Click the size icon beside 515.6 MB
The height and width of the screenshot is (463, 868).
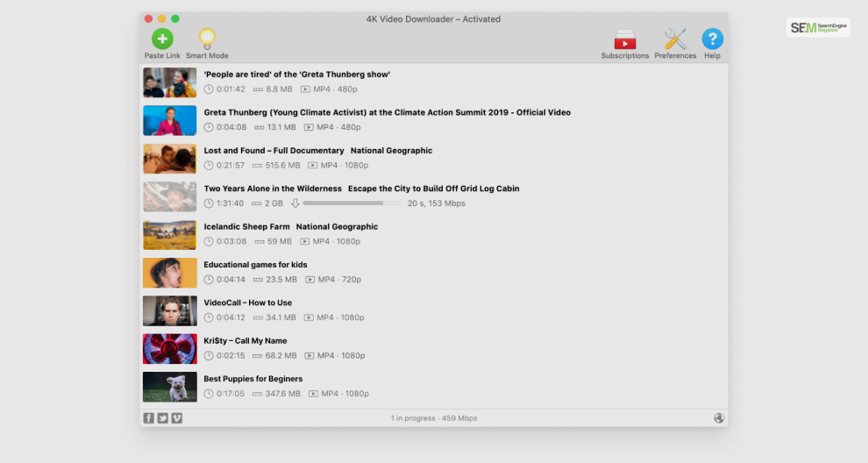(x=258, y=166)
